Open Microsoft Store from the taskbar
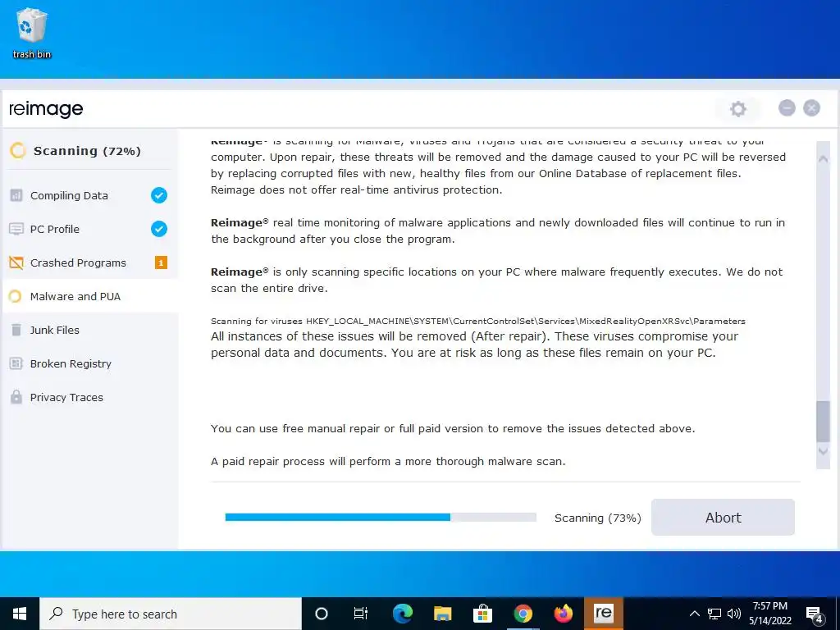The height and width of the screenshot is (630, 840). 482,614
